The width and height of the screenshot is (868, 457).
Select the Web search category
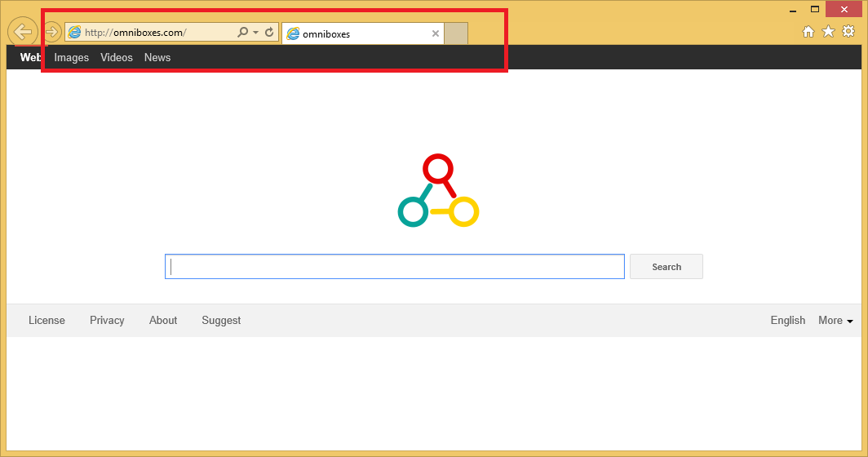30,58
